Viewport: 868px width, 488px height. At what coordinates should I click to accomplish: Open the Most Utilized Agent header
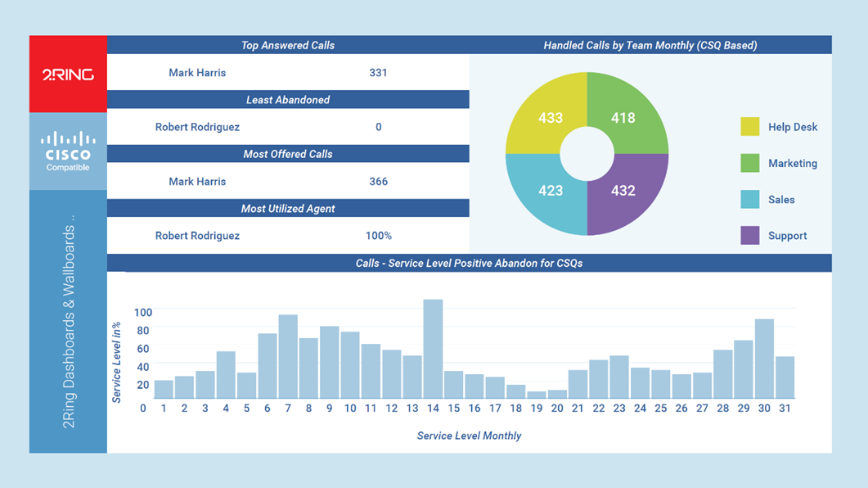point(288,208)
